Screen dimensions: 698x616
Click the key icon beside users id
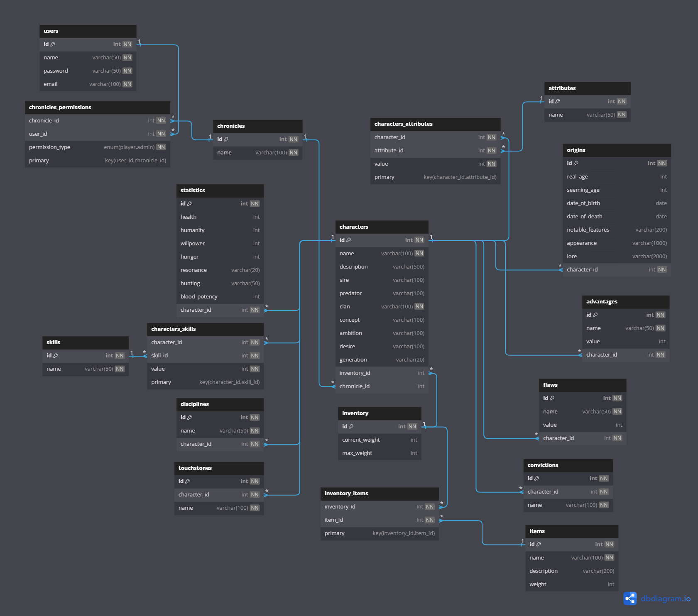click(53, 44)
